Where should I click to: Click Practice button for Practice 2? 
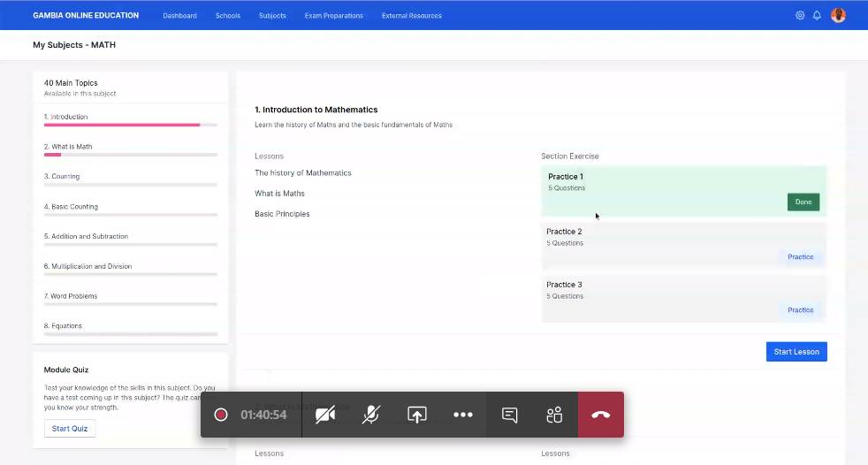point(801,257)
